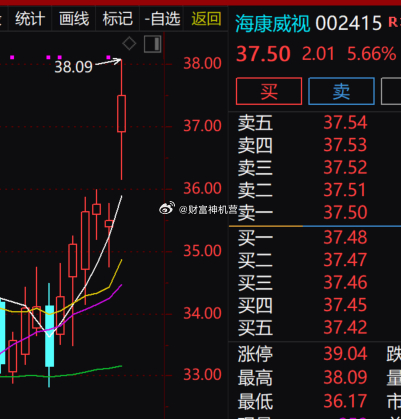Select the 卖二 price 37.51
401x419 pixels.
click(x=345, y=190)
